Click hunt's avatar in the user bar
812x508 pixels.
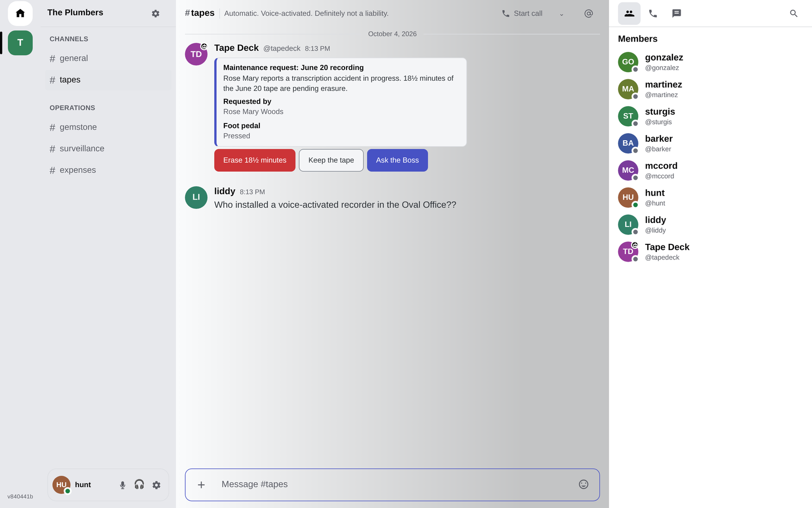(61, 485)
